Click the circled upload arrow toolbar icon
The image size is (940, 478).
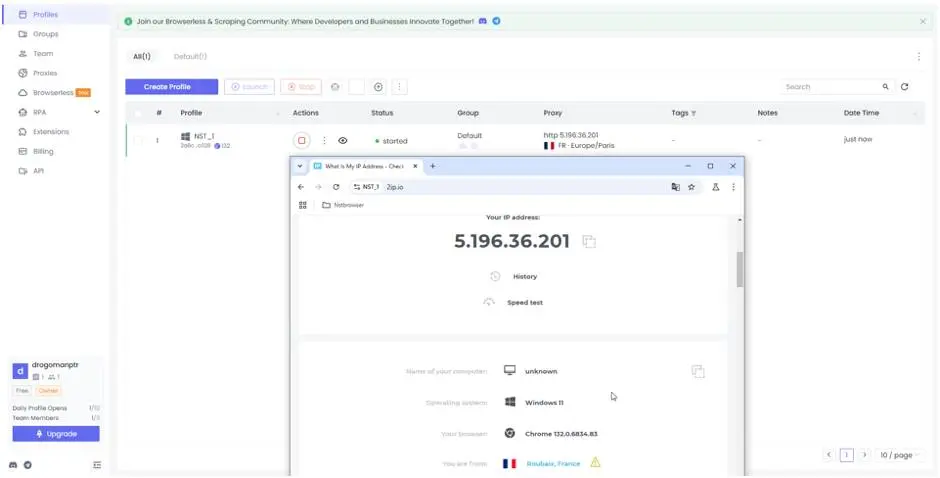click(378, 87)
